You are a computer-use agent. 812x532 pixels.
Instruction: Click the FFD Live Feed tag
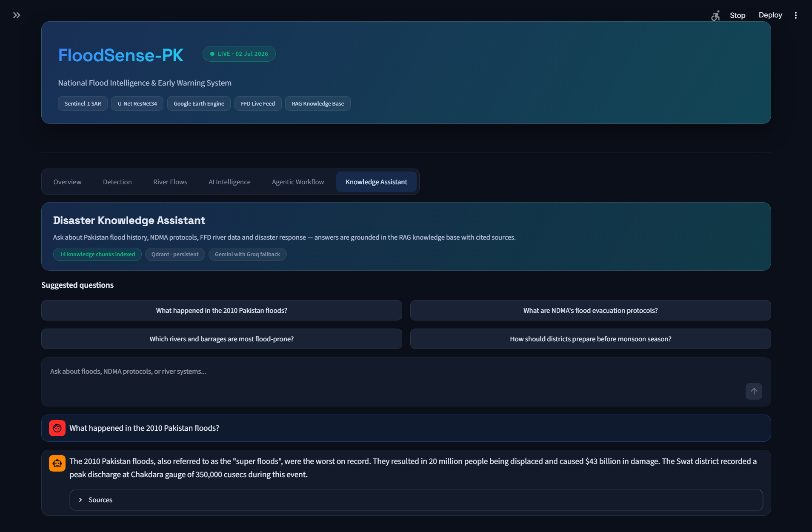pos(258,103)
